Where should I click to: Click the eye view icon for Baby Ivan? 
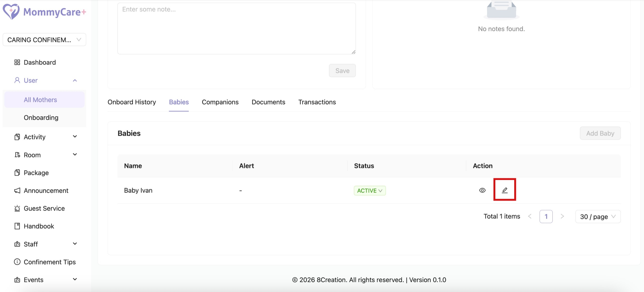482,190
